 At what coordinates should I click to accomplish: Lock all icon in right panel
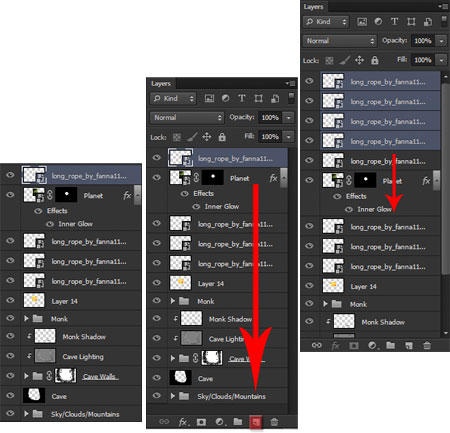pyautogui.click(x=375, y=60)
